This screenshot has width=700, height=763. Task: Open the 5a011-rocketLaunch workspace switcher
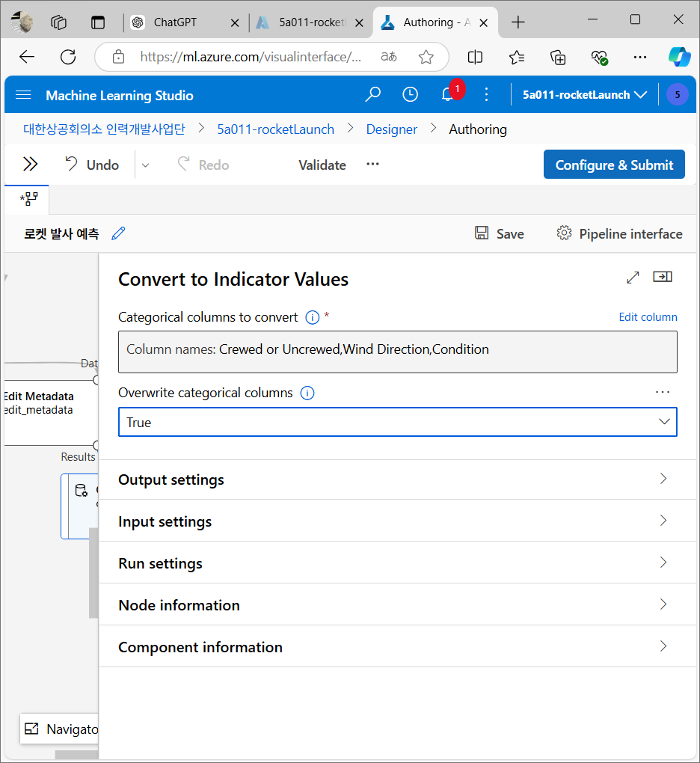[585, 95]
